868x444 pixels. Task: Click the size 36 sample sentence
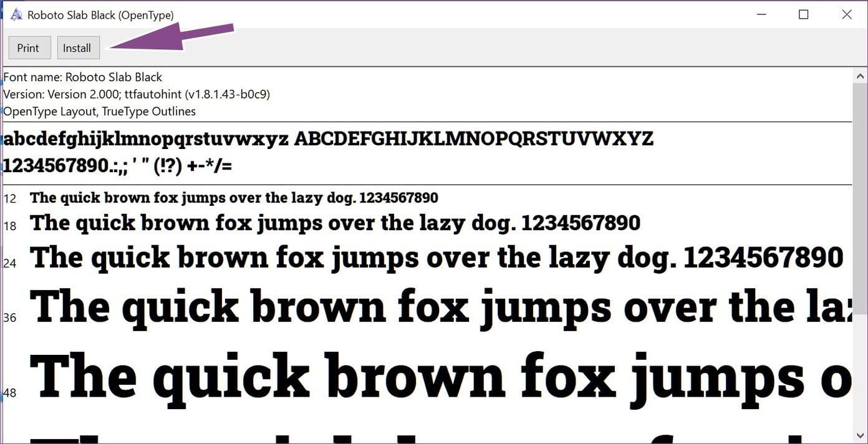440,307
